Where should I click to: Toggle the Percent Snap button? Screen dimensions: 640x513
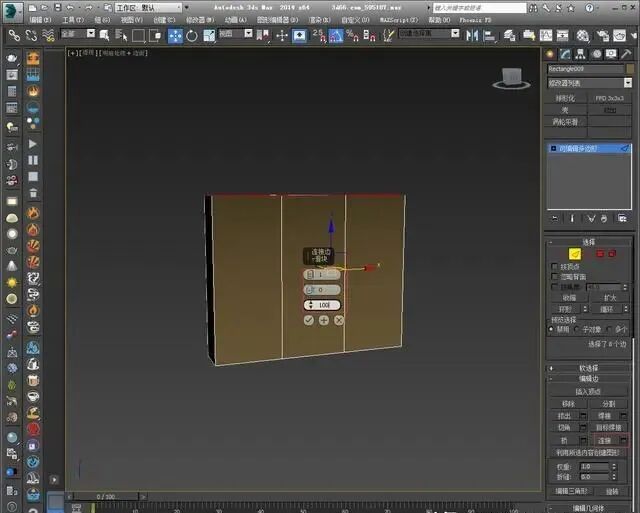[352, 36]
